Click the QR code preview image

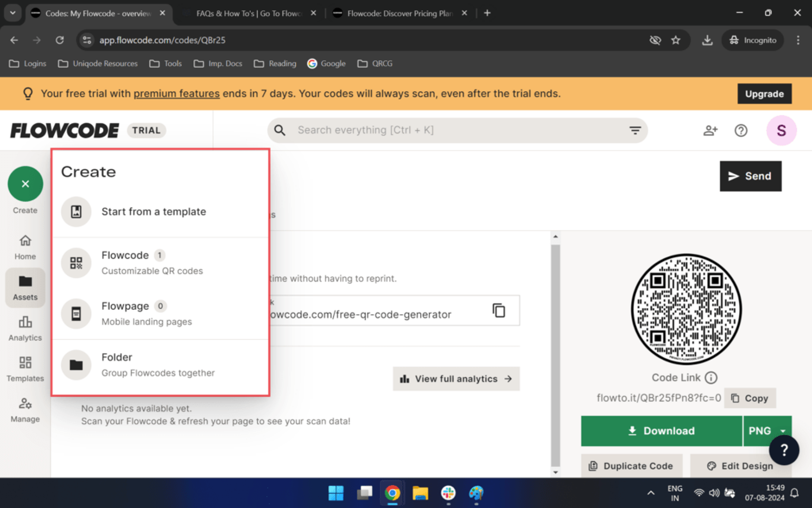686,309
